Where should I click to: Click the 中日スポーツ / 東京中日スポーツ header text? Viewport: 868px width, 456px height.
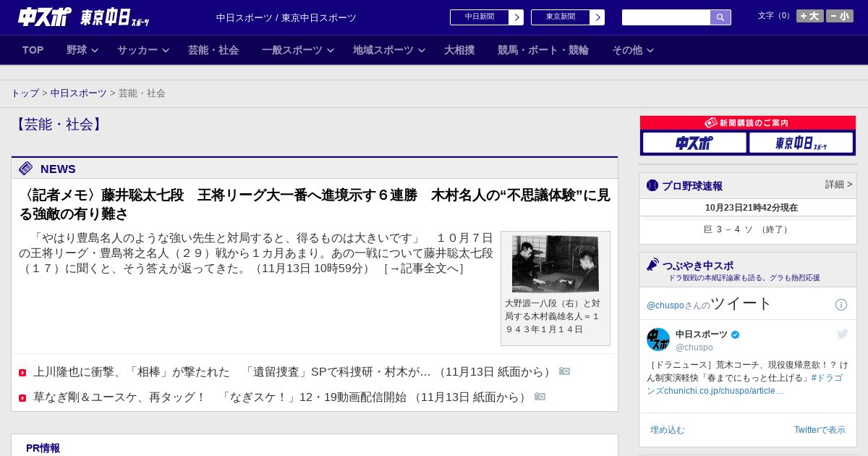pyautogui.click(x=286, y=18)
